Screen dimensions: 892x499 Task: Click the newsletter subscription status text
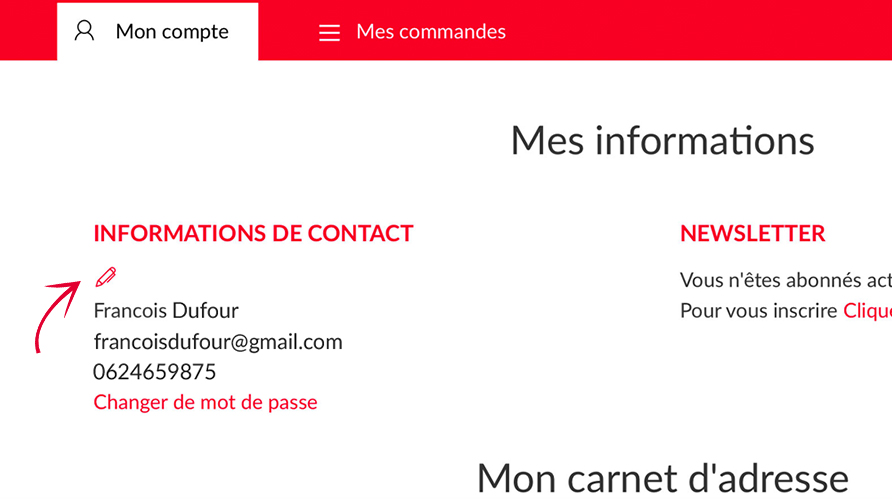click(x=785, y=280)
